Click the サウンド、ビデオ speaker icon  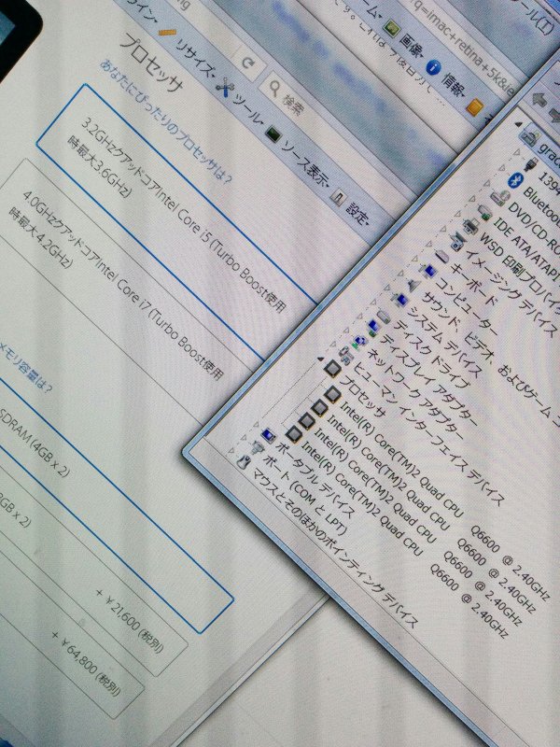coord(413,286)
